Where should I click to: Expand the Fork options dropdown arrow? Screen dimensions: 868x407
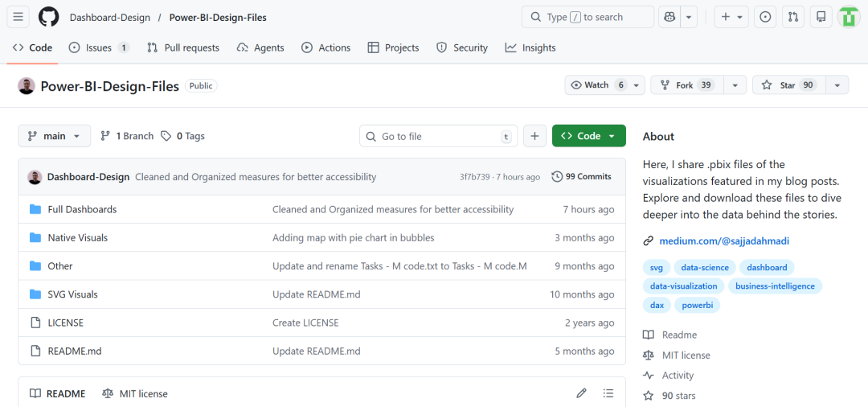tap(735, 85)
